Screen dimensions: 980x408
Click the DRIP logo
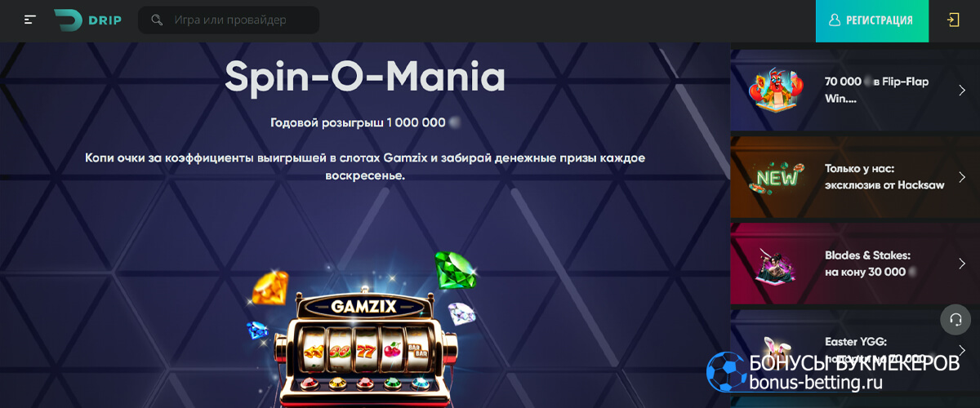tap(87, 20)
